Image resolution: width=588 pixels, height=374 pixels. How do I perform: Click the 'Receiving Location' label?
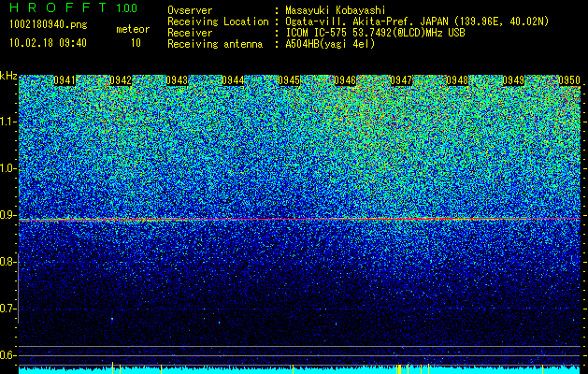(x=218, y=22)
